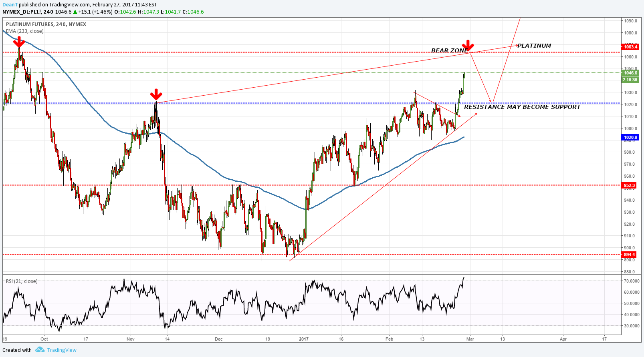Image resolution: width=644 pixels, height=357 pixels.
Task: Click the Apr date label on time axis
Action: 563,339
